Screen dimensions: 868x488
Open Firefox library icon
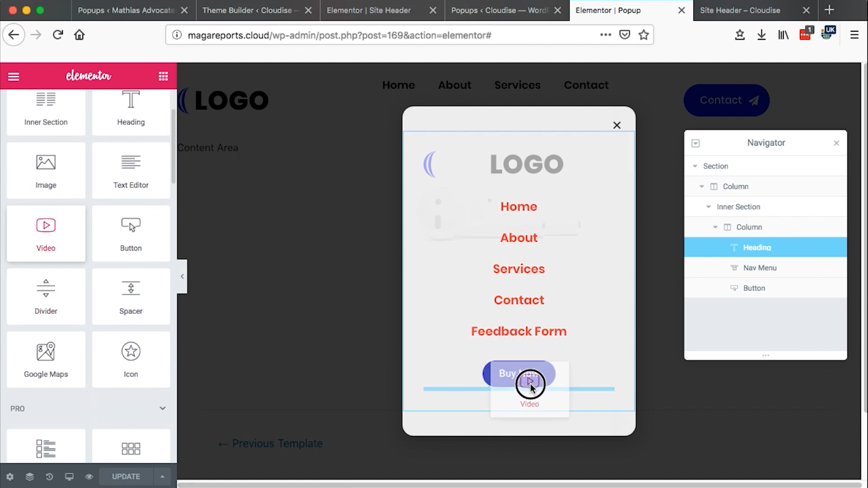tap(783, 35)
